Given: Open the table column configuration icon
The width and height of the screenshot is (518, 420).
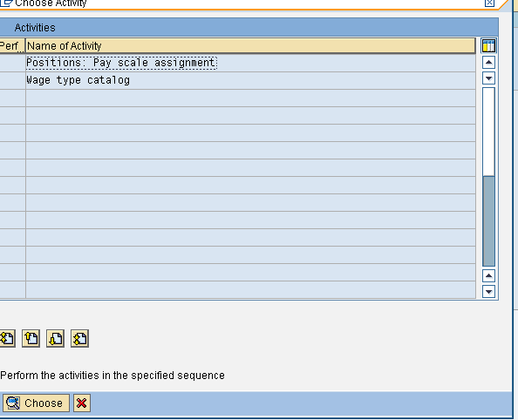Looking at the screenshot, I should [488, 45].
